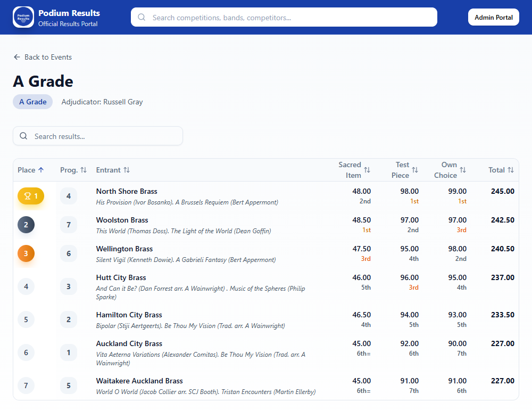Image resolution: width=532 pixels, height=410 pixels.
Task: Click the Test Piece sort arrows
Action: pyautogui.click(x=415, y=170)
